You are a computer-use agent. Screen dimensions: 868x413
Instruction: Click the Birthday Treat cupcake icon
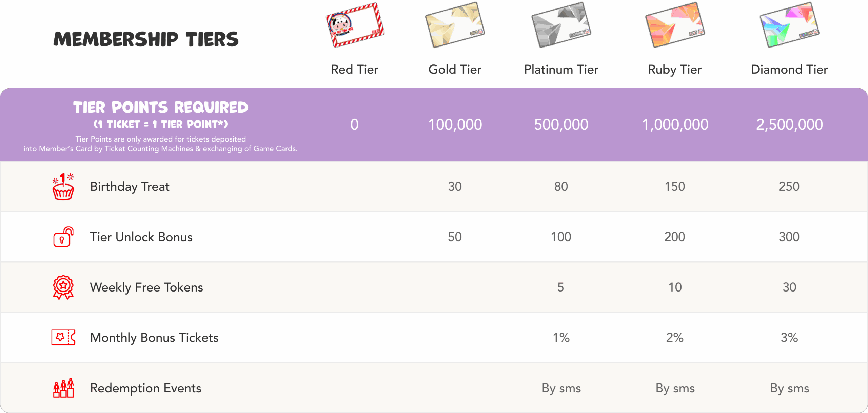click(63, 187)
